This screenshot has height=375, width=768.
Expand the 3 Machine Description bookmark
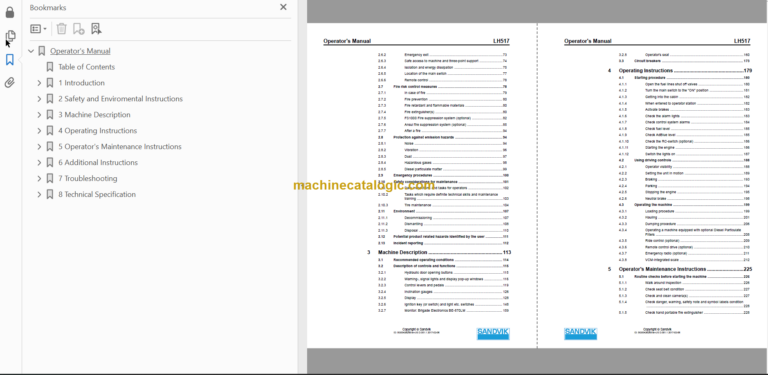tap(39, 115)
